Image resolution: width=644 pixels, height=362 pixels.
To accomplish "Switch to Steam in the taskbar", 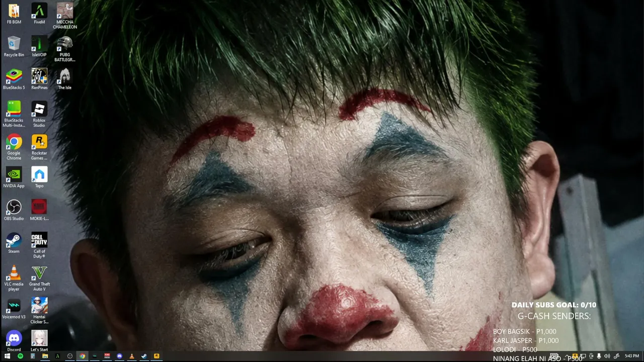I will [144, 356].
